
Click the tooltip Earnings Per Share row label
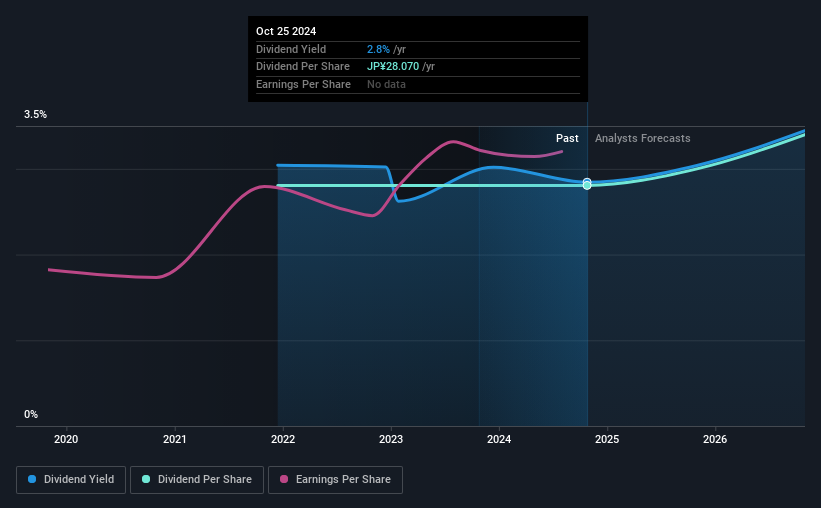303,84
